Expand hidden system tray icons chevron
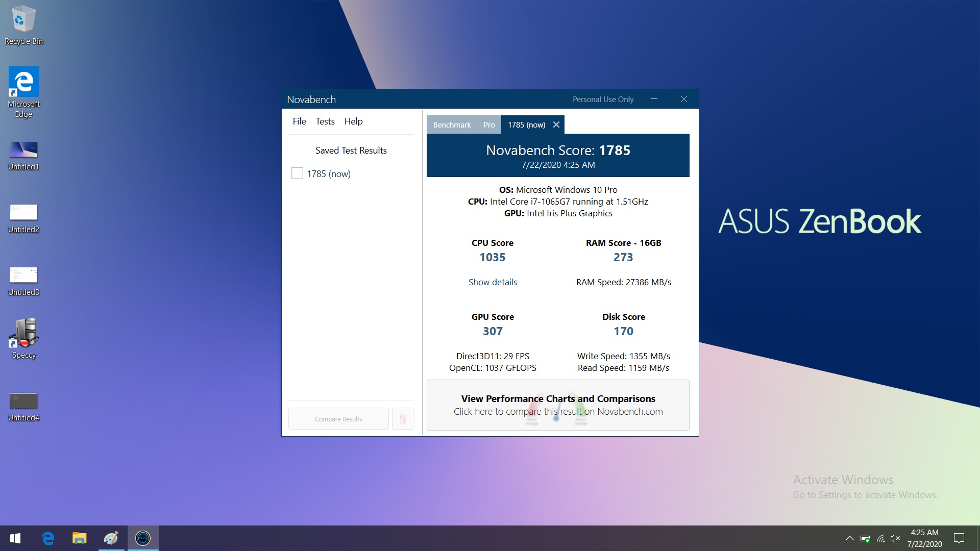This screenshot has width=980, height=551. [x=849, y=538]
